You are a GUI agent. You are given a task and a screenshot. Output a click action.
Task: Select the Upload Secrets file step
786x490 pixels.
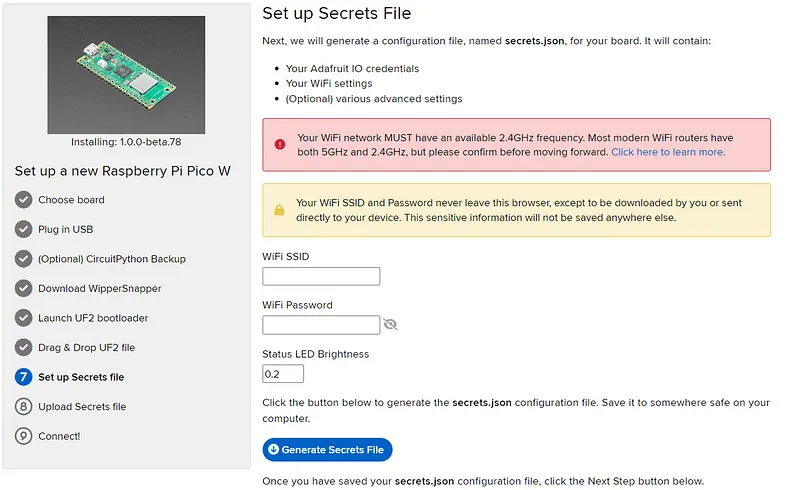click(x=82, y=406)
